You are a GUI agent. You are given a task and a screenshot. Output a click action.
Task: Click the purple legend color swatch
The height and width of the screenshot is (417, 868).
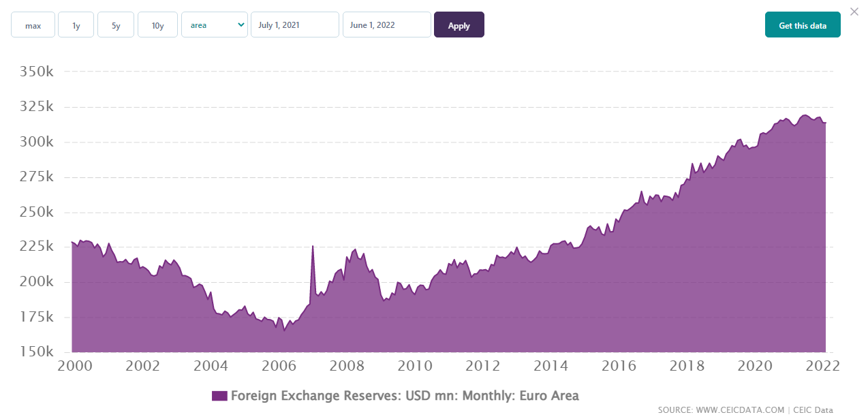219,396
